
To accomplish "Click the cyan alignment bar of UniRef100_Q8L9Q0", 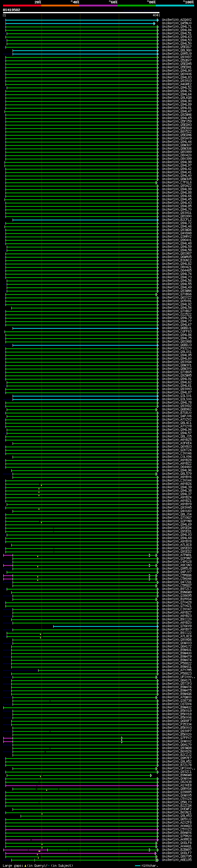I will click(x=86, y=50).
